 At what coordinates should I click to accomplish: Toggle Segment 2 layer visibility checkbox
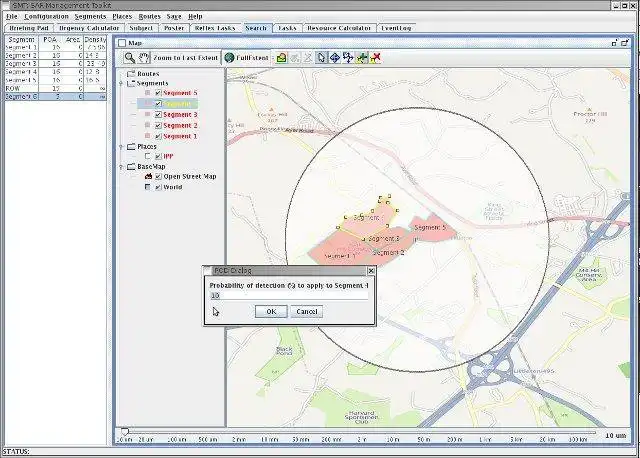click(x=158, y=125)
